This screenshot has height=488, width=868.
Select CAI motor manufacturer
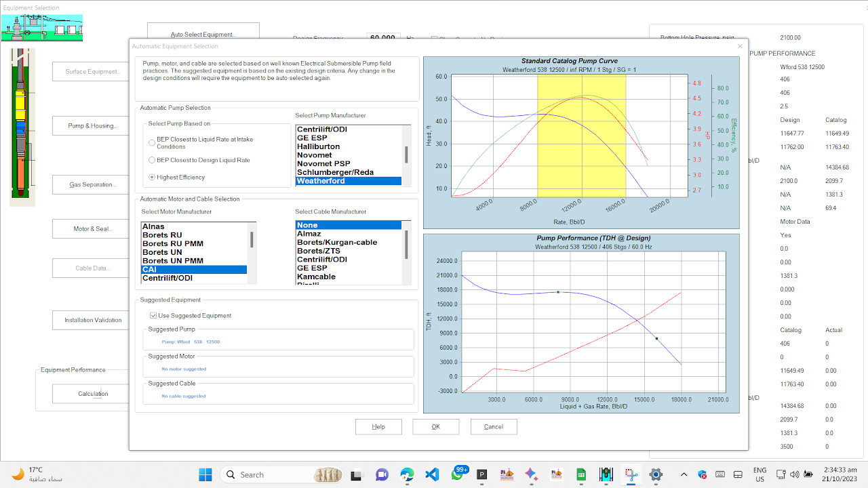[x=194, y=269]
